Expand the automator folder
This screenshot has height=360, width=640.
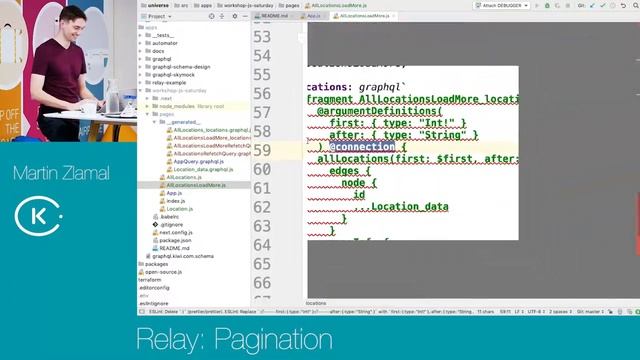(140, 43)
